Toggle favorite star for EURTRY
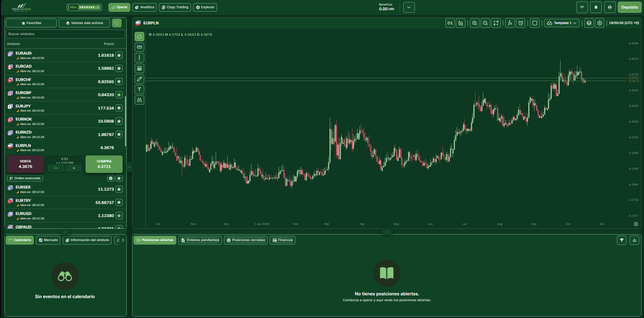Screen dimensions: 644x318 coord(119,203)
